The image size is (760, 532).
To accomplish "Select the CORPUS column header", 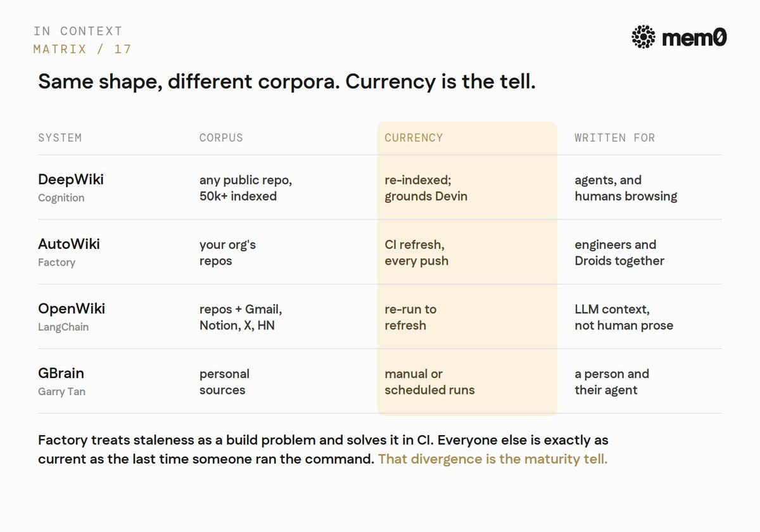I will coord(221,137).
